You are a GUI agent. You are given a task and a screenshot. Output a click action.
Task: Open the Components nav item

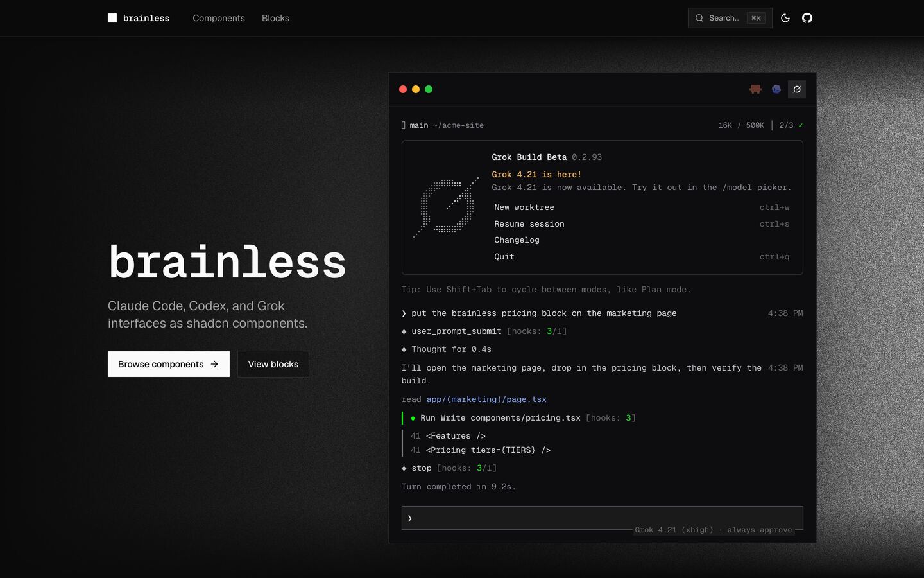pyautogui.click(x=219, y=18)
